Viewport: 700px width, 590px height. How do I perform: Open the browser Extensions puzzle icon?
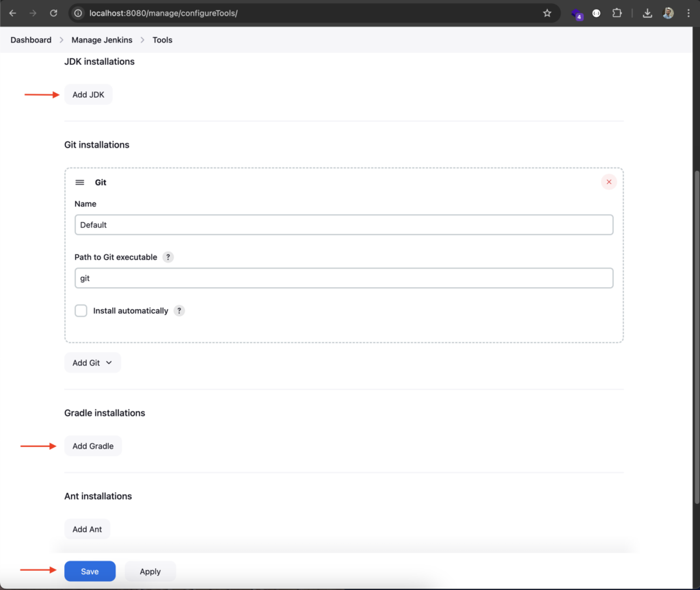click(x=617, y=14)
